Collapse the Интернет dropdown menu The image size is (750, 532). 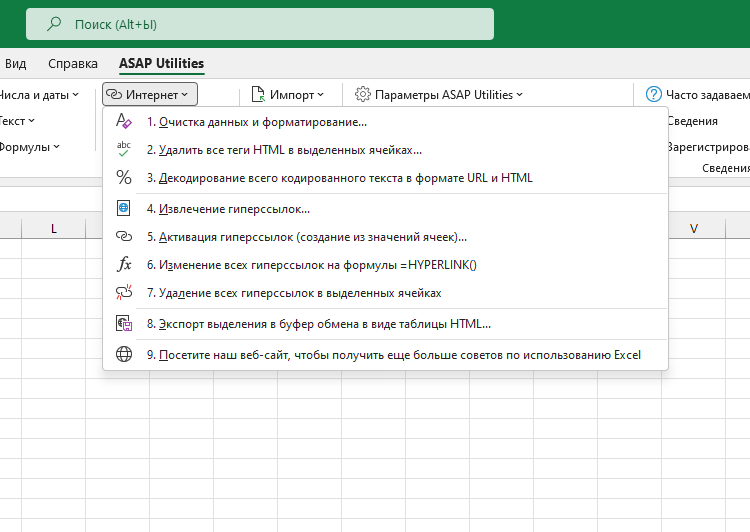tap(150, 95)
